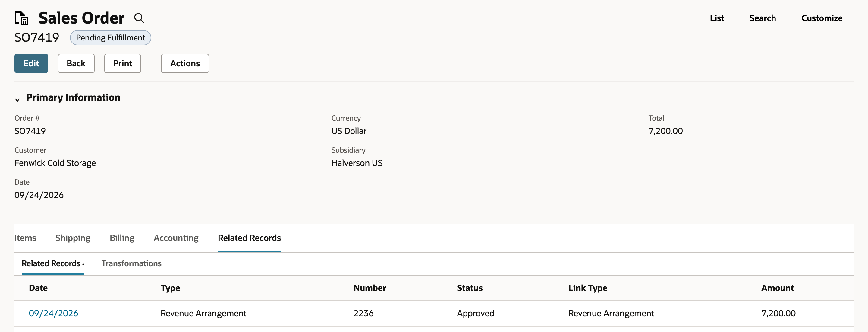Switch to the Shipping tab
The height and width of the screenshot is (332, 868).
(x=73, y=238)
